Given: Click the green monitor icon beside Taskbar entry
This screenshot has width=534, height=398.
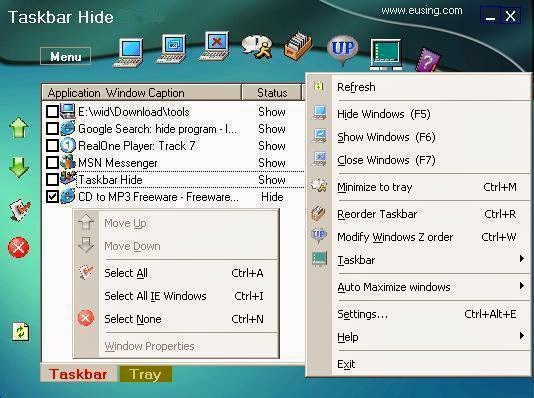Looking at the screenshot, I should (x=319, y=259).
